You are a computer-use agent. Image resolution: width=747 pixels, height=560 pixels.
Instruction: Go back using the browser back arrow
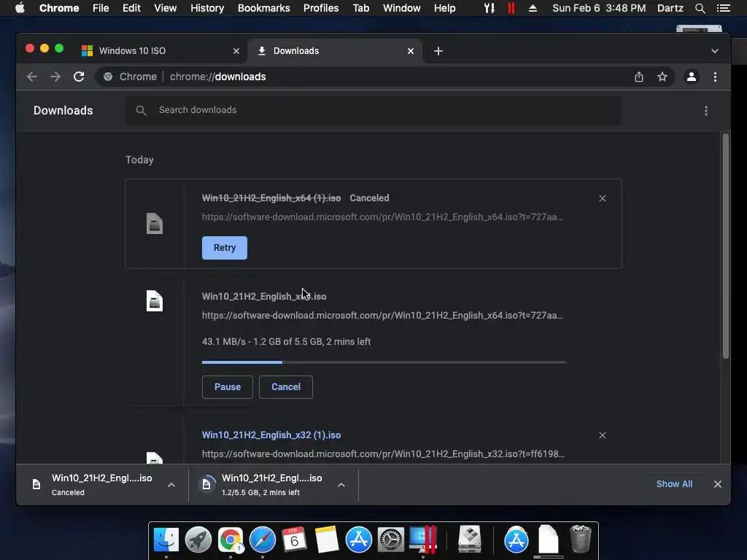point(32,77)
